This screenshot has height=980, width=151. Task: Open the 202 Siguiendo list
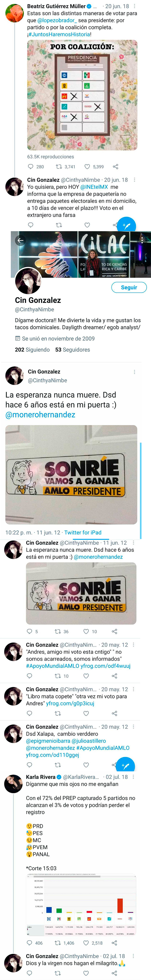pyautogui.click(x=32, y=350)
